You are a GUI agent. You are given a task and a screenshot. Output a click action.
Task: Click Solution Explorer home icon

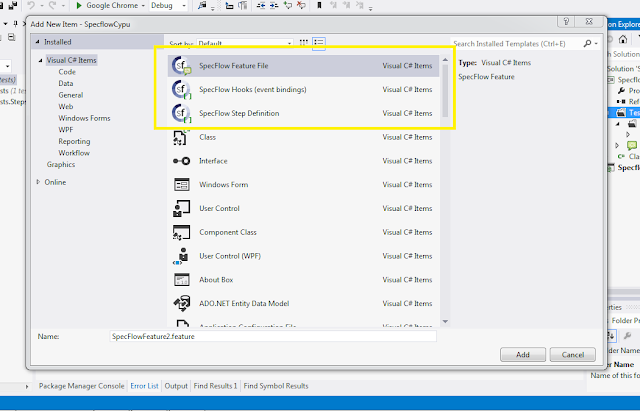coord(623,39)
